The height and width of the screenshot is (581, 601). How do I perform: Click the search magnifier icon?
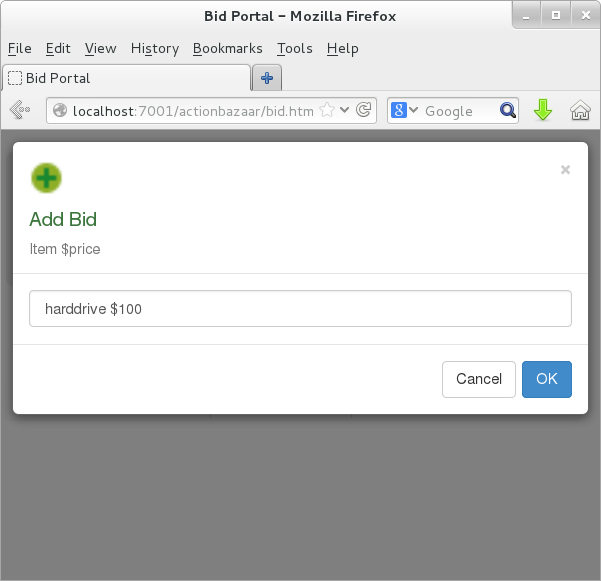tap(508, 111)
